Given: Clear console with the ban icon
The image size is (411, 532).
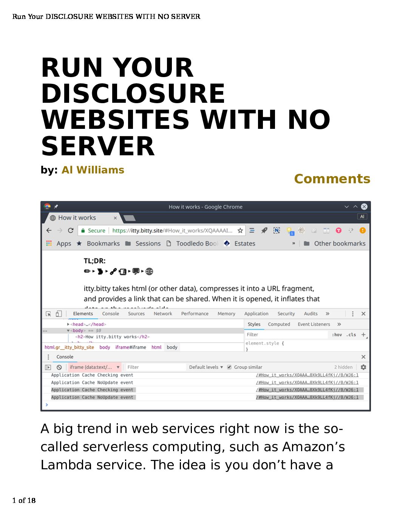Looking at the screenshot, I should pyautogui.click(x=59, y=367).
